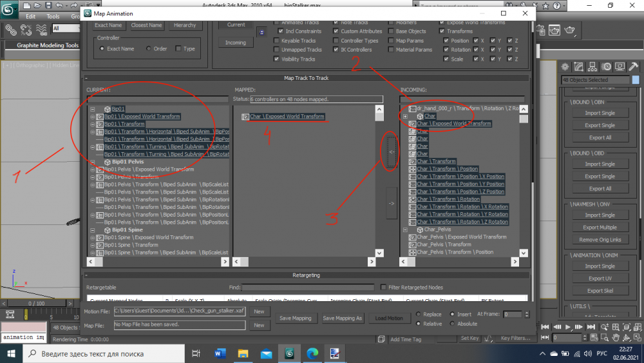Click the New Scene icon in quick access toolbar
The width and height of the screenshot is (644, 363).
[26, 5]
